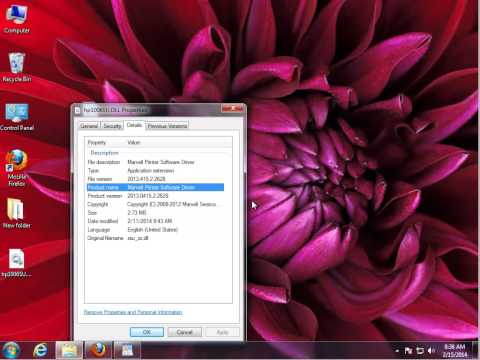Select the Type property row

pyautogui.click(x=155, y=170)
